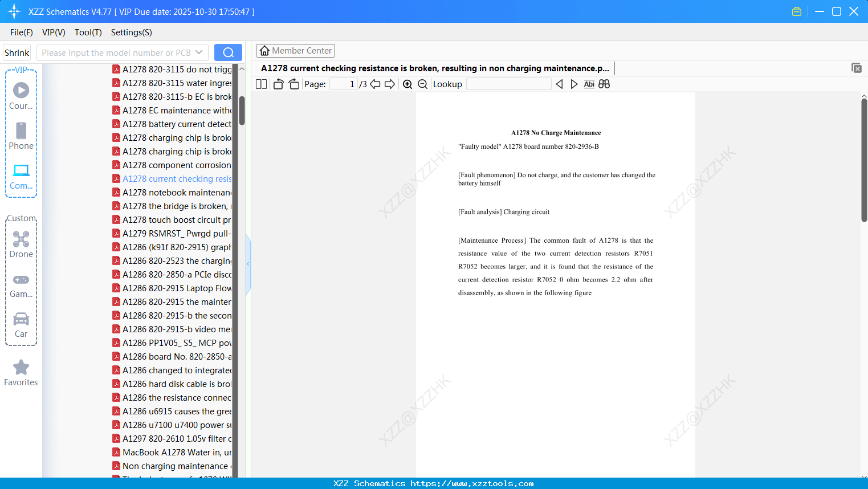Open 'Non charging maintenance' file
The height and width of the screenshot is (489, 868).
pyautogui.click(x=172, y=466)
